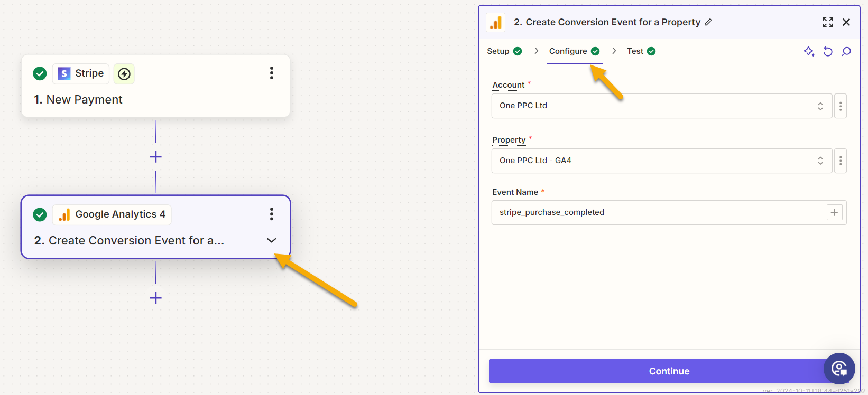Open the Setup tab

click(x=504, y=51)
